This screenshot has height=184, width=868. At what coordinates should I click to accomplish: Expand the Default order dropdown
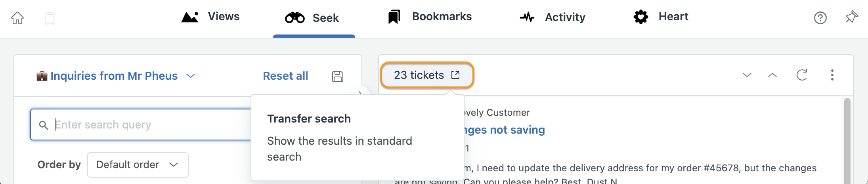click(x=138, y=165)
